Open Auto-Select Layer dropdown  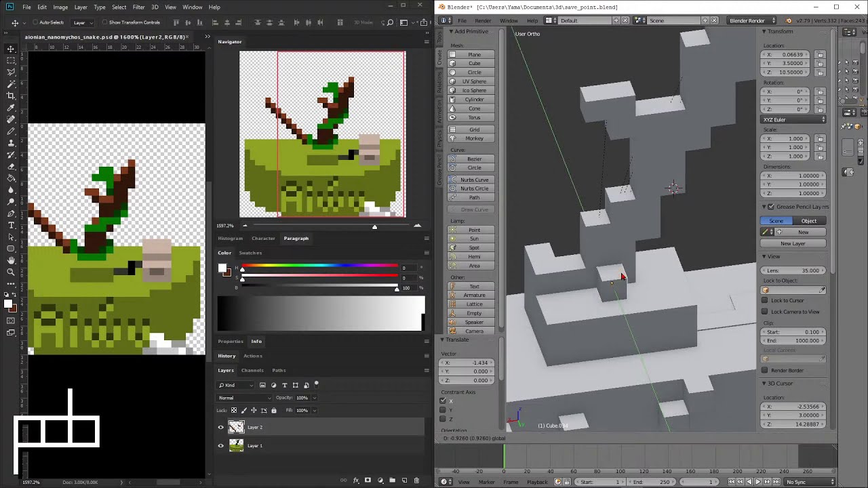[83, 22]
